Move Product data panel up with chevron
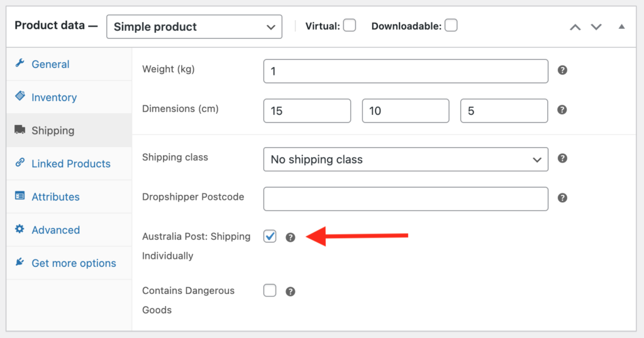 click(575, 27)
